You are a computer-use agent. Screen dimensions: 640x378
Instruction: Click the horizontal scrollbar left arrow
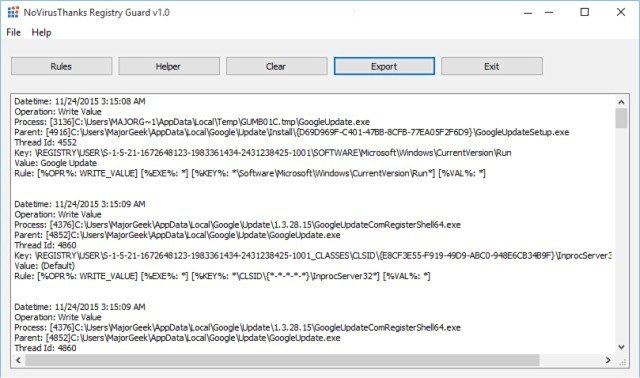18,360
